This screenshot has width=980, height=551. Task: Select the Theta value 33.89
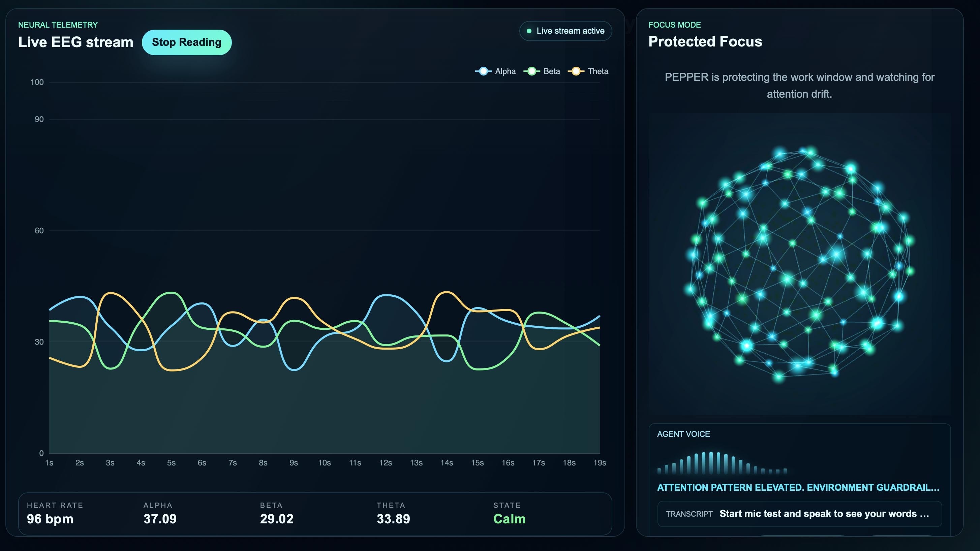click(393, 519)
